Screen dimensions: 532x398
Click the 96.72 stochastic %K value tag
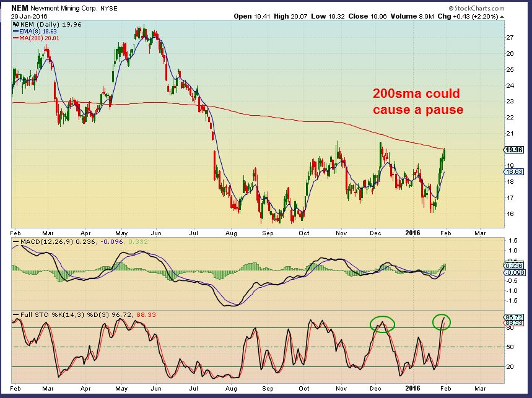tap(515, 318)
